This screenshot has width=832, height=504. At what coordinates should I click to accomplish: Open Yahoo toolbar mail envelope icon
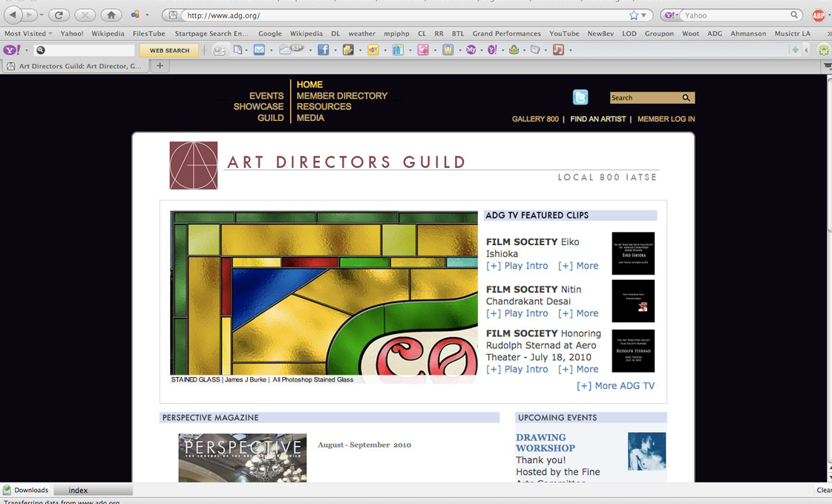[x=259, y=50]
